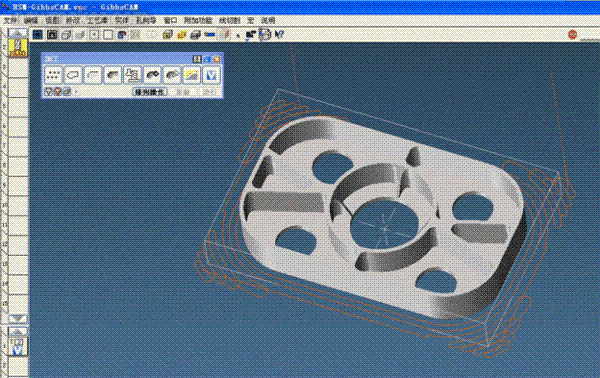Open the 窗口 menu
The image size is (600, 378).
coord(170,20)
